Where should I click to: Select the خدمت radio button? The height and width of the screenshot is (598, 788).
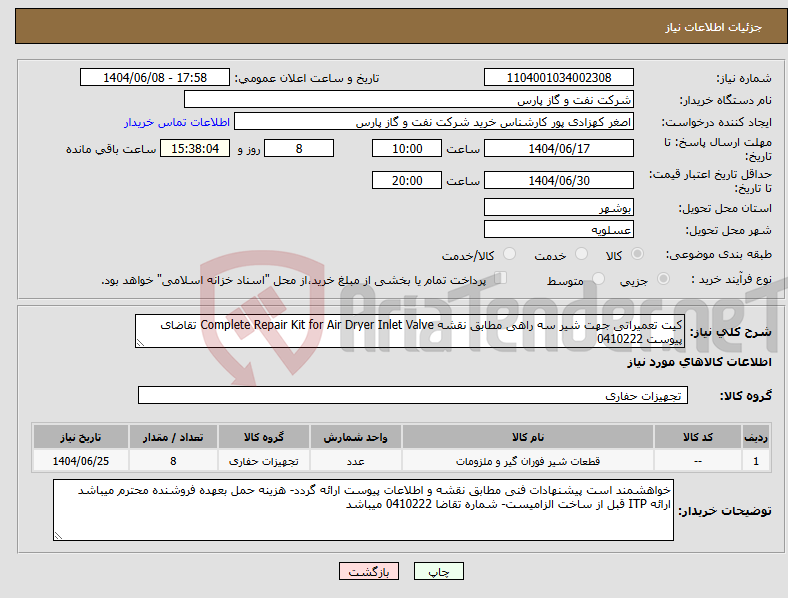(581, 254)
